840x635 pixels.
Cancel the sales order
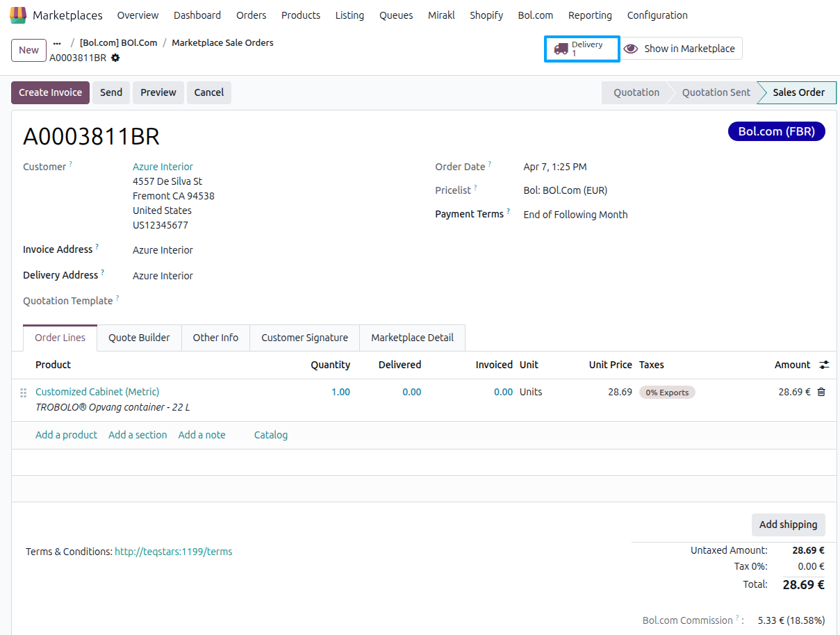pyautogui.click(x=209, y=92)
